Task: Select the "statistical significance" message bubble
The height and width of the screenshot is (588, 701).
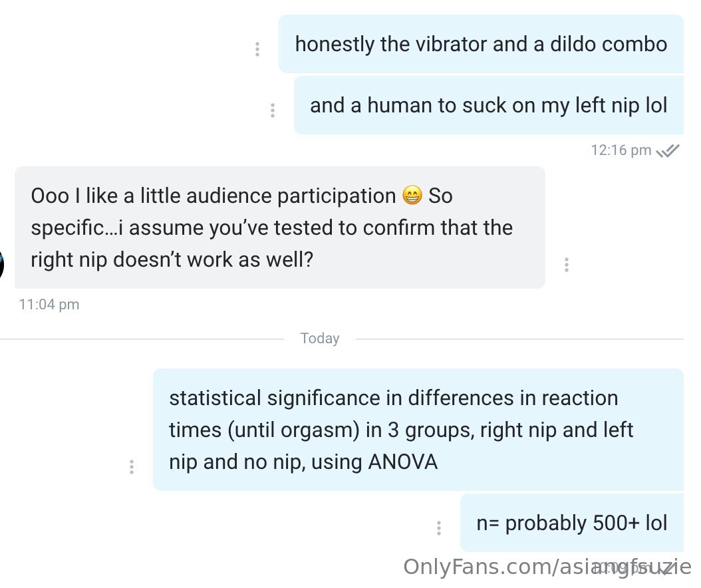Action: [418, 430]
